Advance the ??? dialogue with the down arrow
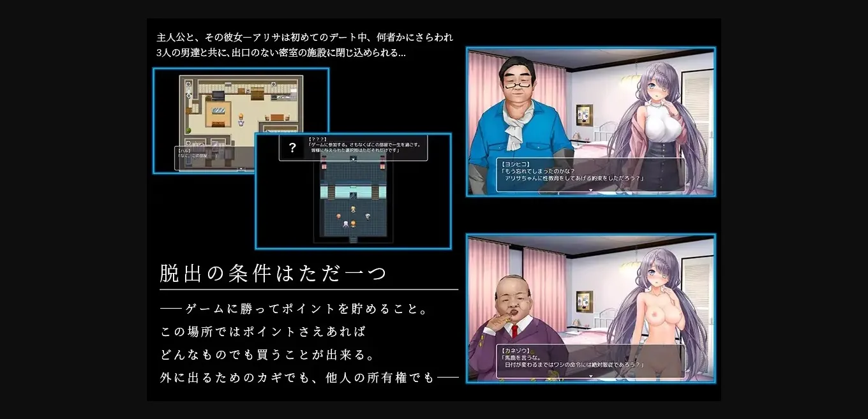Screen dimensions: 868x419 coord(353,159)
